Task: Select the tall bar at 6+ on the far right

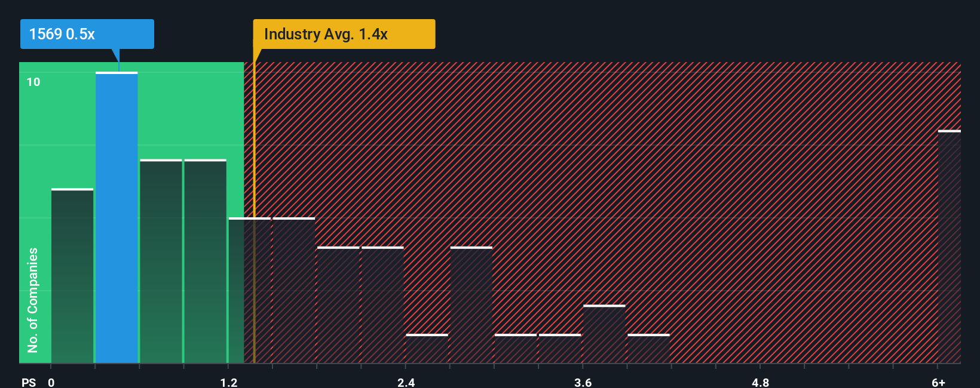Action: pos(950,247)
